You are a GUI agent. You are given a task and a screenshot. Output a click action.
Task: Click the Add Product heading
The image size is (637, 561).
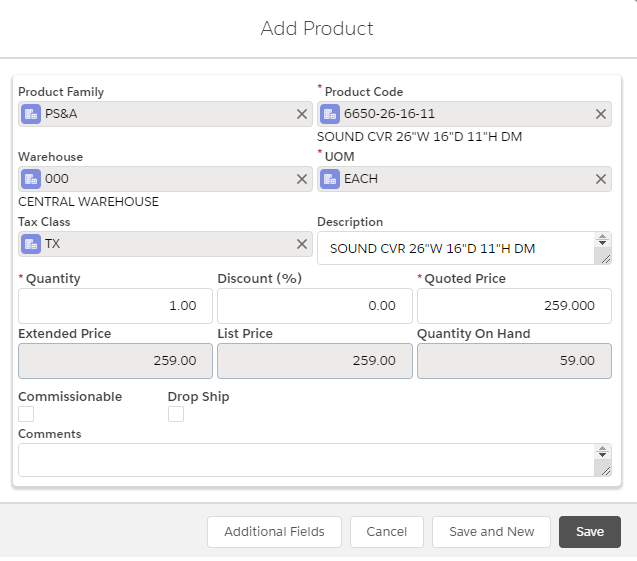pos(317,28)
